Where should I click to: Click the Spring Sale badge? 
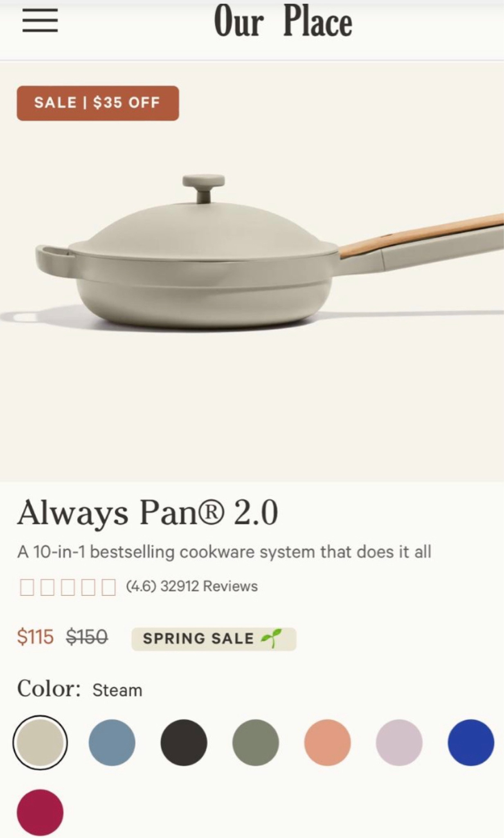click(x=214, y=639)
